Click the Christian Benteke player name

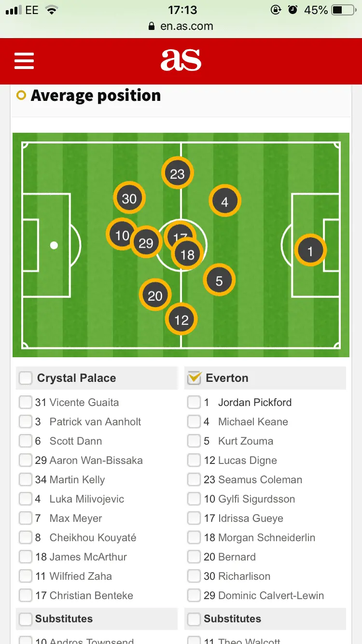pos(91,595)
